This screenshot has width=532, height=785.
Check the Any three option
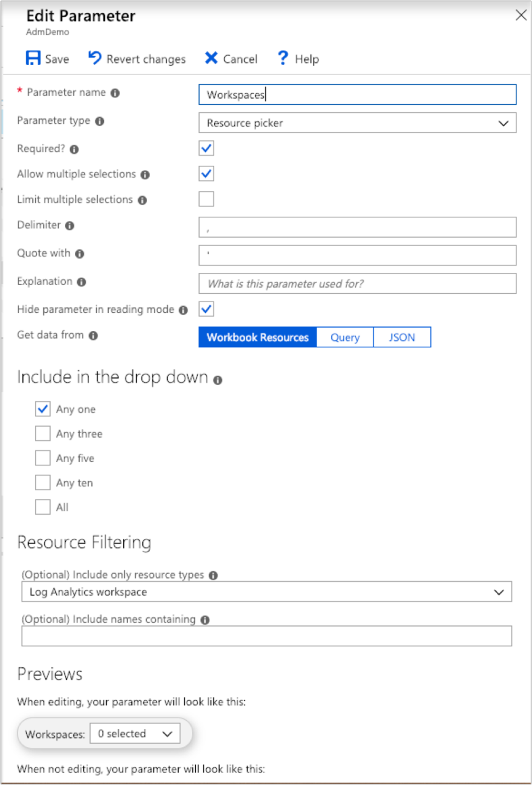pos(43,434)
